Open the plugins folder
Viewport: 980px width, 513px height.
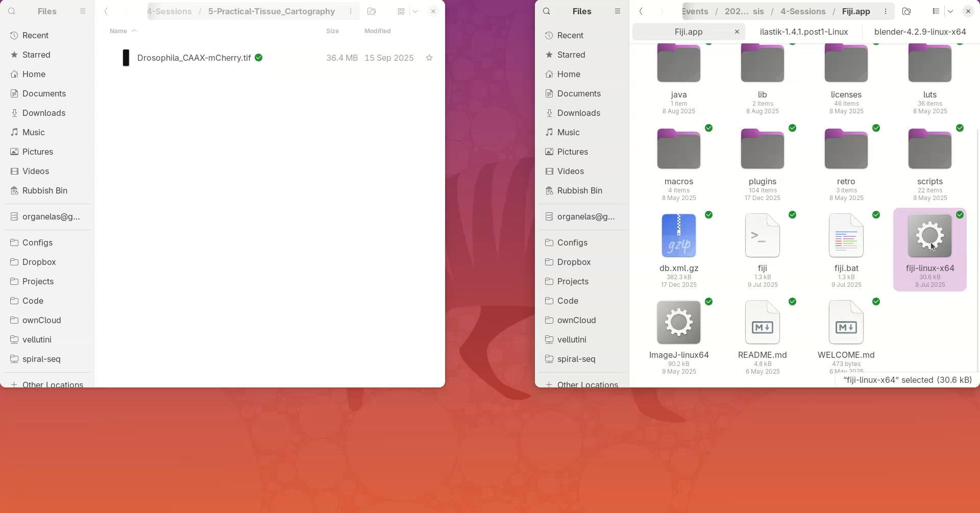[x=762, y=150]
